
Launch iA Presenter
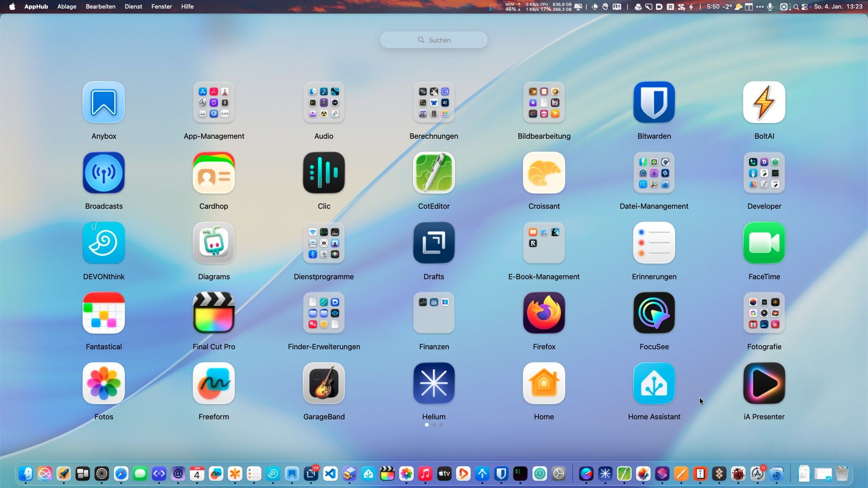tap(764, 383)
